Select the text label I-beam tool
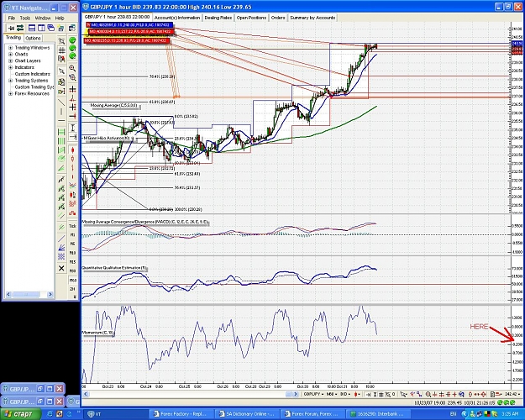This screenshot has height=420, width=525. click(x=72, y=128)
